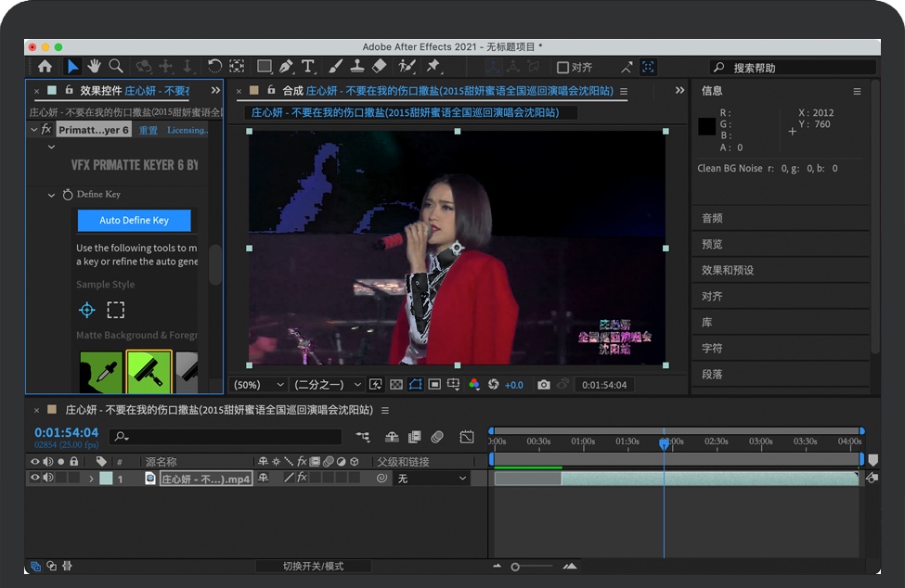Open the 字符 panel tab

click(x=712, y=348)
